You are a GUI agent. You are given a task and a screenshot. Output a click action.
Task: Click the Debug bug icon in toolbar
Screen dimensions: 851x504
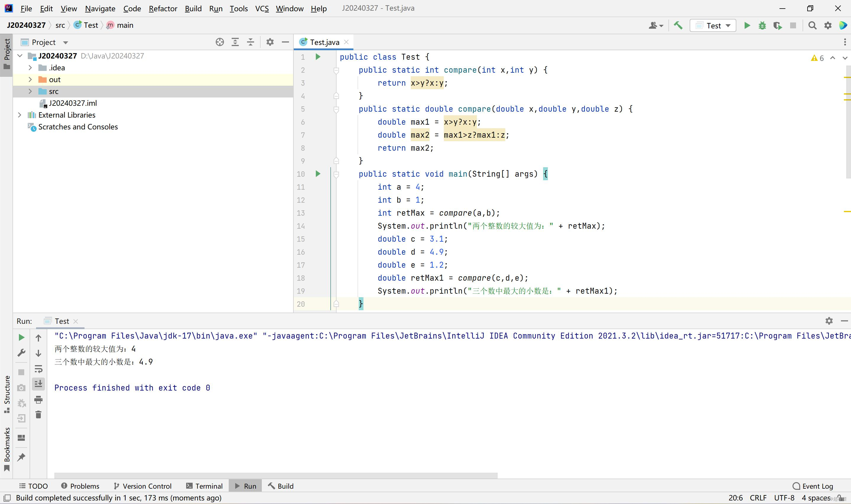click(762, 25)
